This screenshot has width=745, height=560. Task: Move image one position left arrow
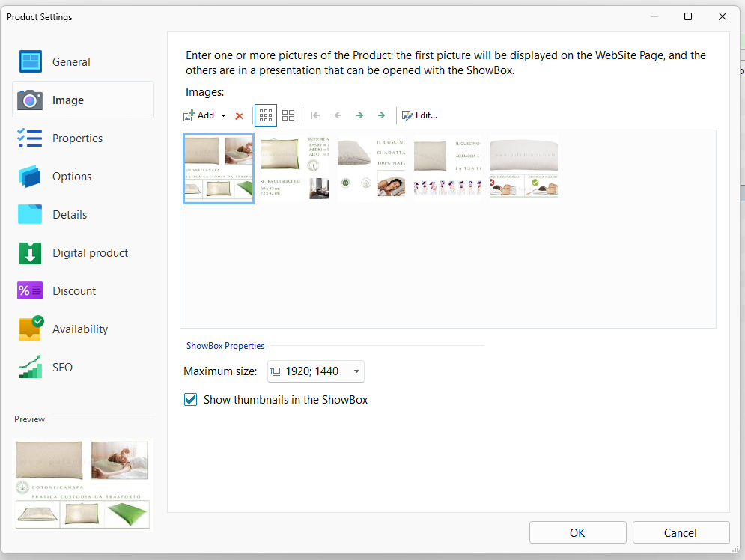pos(338,115)
